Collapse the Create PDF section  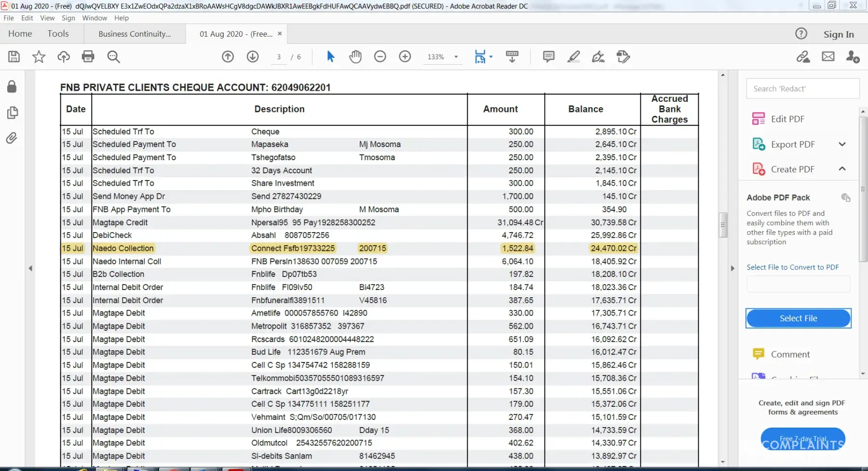[x=842, y=169]
